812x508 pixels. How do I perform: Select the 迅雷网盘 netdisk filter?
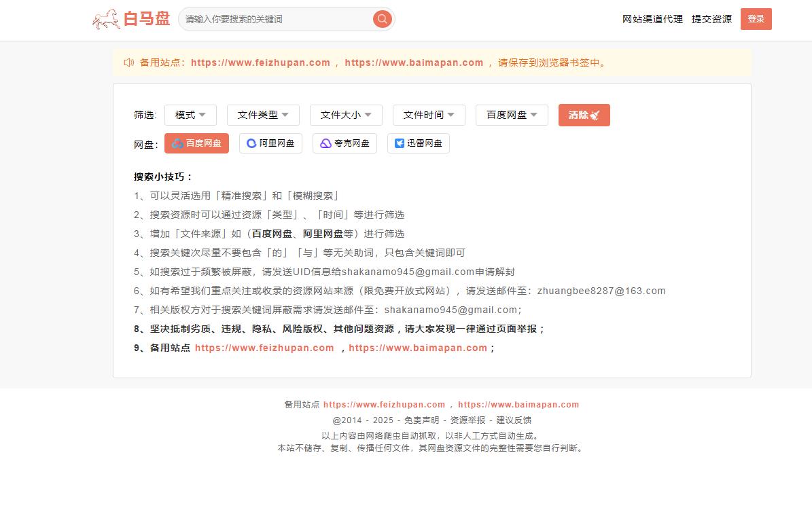[418, 143]
